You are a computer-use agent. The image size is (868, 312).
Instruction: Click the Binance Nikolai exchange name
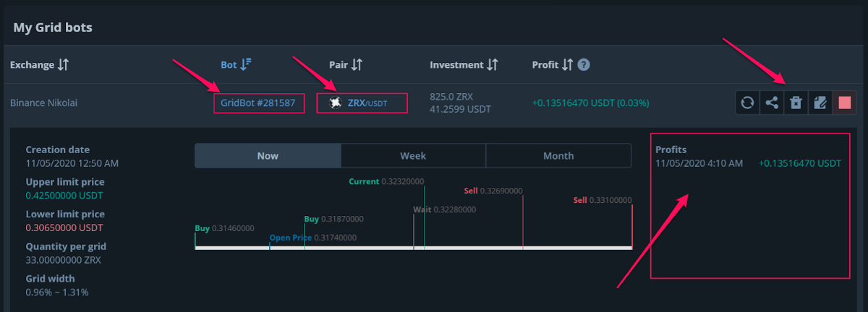tap(43, 103)
